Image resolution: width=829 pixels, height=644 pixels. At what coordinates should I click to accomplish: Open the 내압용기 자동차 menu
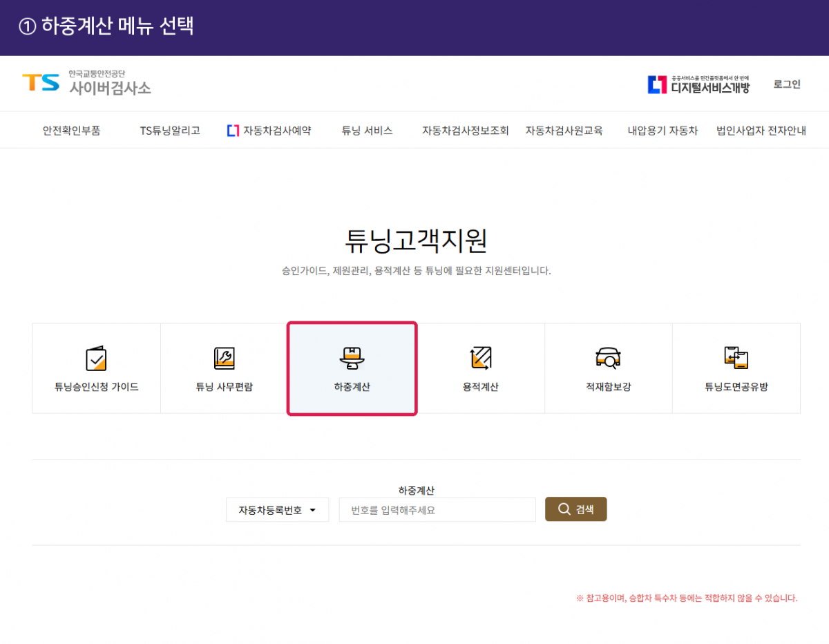(x=663, y=131)
